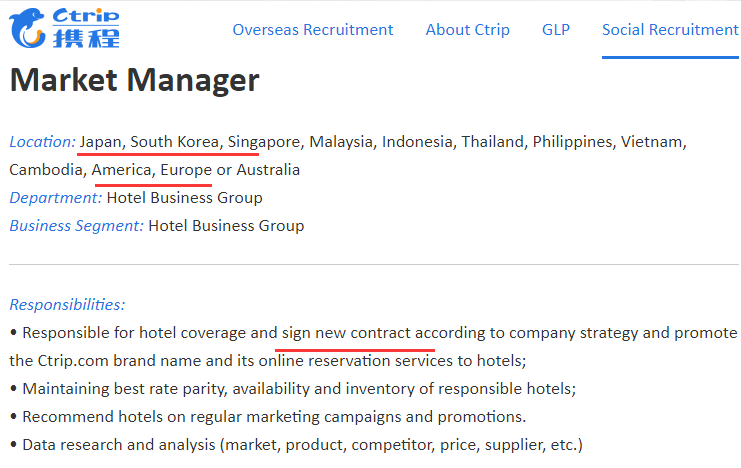Select the Social Recruitment tab
This screenshot has width=741, height=468.
click(x=670, y=30)
